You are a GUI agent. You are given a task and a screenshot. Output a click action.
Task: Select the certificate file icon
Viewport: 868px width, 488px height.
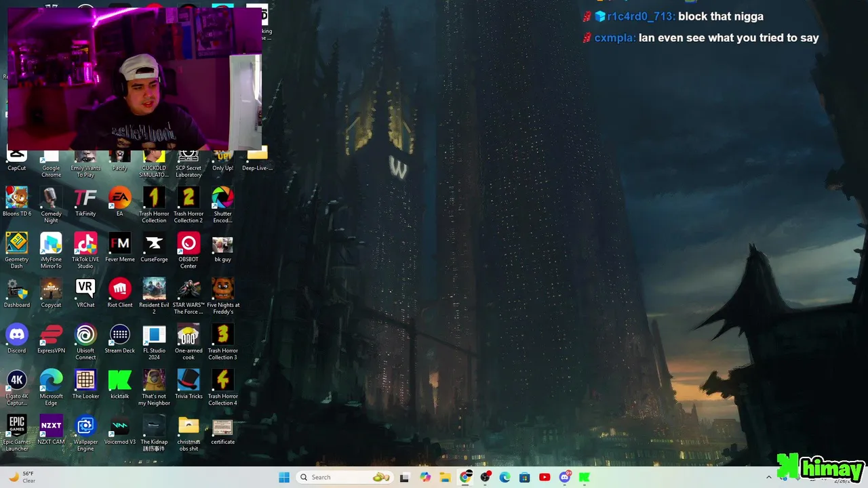coord(222,429)
